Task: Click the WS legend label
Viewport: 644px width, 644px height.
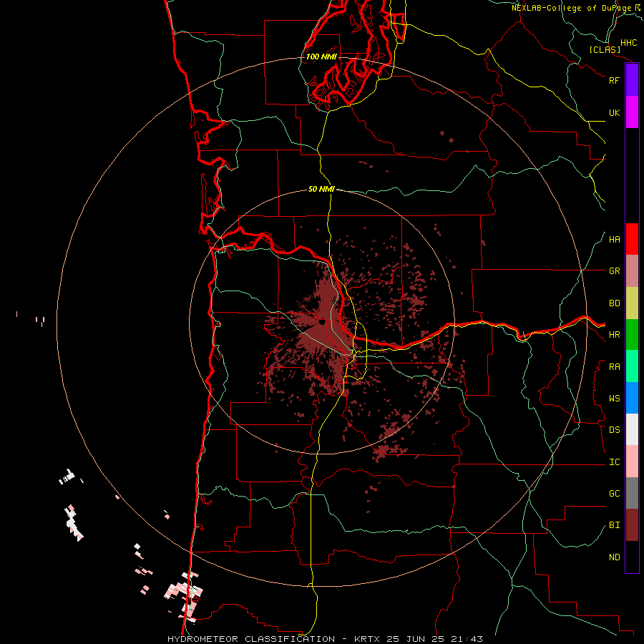Action: [614, 399]
